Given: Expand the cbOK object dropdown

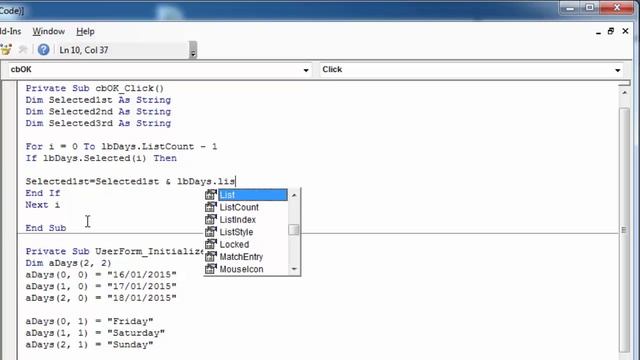Looking at the screenshot, I should click(x=306, y=70).
